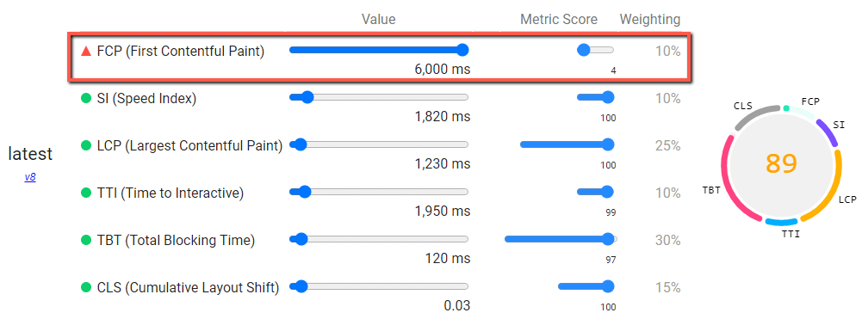This screenshot has height=319, width=868.
Task: Click the green status dot for TBT
Action: [86, 240]
